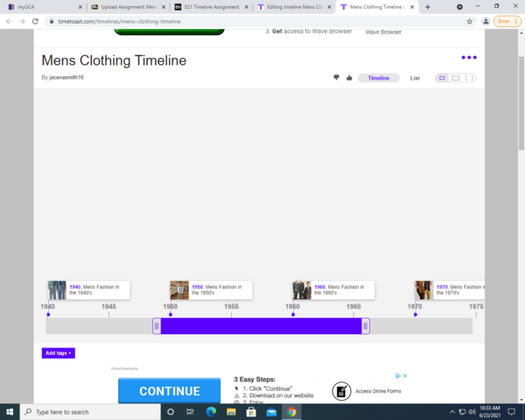525x420 pixels.
Task: Open the Mail app from the taskbar
Action: tap(271, 411)
